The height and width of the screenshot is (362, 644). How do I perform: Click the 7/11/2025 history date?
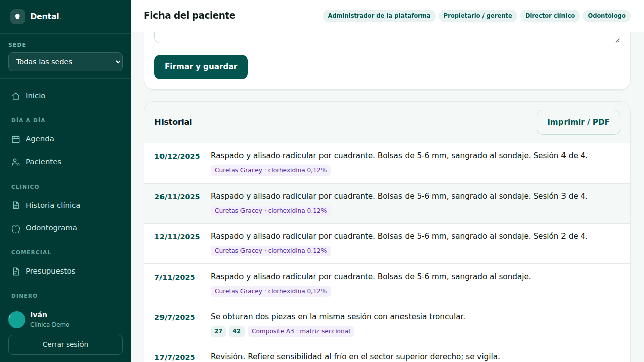pos(175,277)
